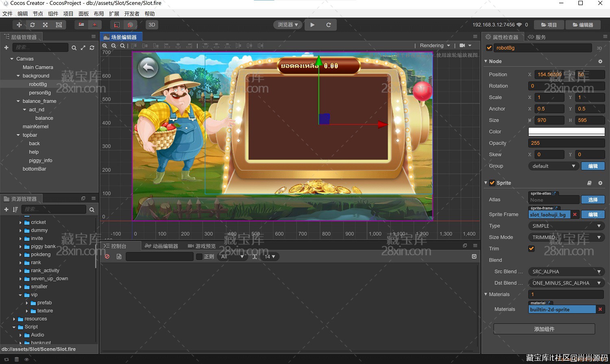The height and width of the screenshot is (364, 610).
Task: Open the 浏览器 preview platform dropdown
Action: [x=288, y=25]
